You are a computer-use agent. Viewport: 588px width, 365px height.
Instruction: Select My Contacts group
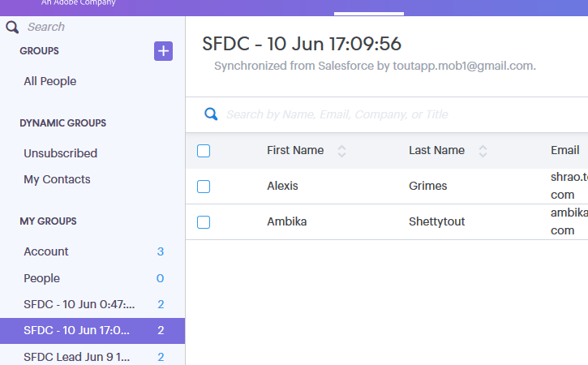tap(57, 180)
